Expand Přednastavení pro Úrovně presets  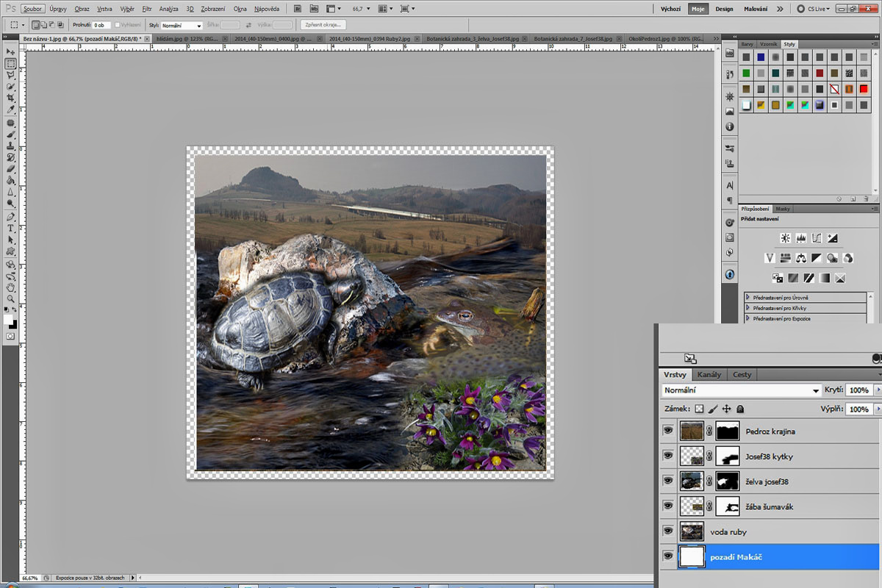[x=748, y=297]
